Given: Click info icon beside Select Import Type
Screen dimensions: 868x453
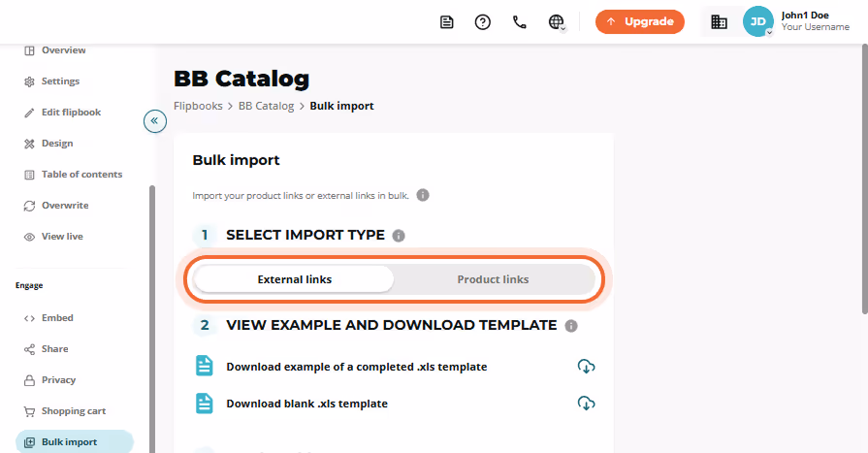Looking at the screenshot, I should 399,236.
